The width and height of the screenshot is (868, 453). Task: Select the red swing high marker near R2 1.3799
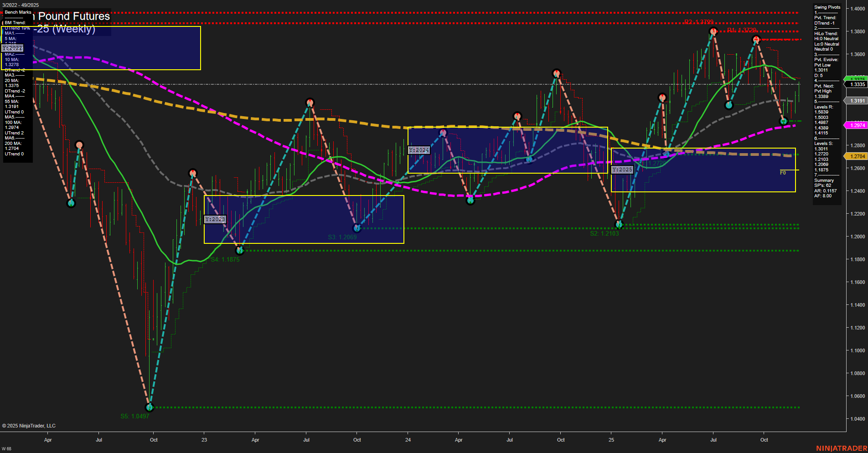point(713,31)
